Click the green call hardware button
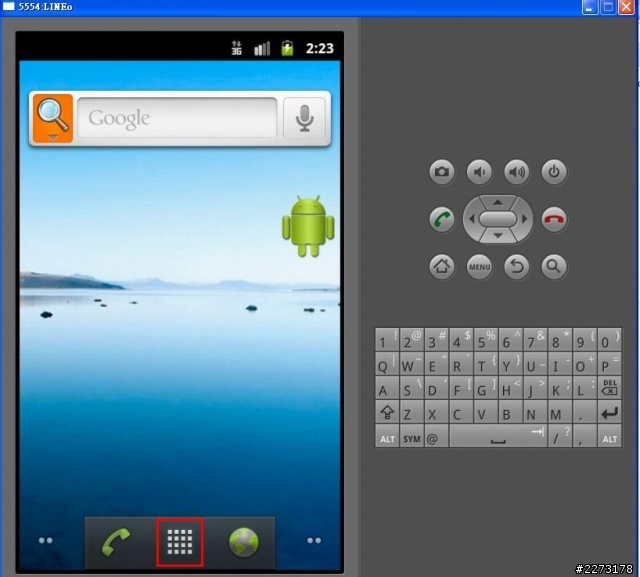Viewport: 640px width, 577px height. [x=442, y=219]
